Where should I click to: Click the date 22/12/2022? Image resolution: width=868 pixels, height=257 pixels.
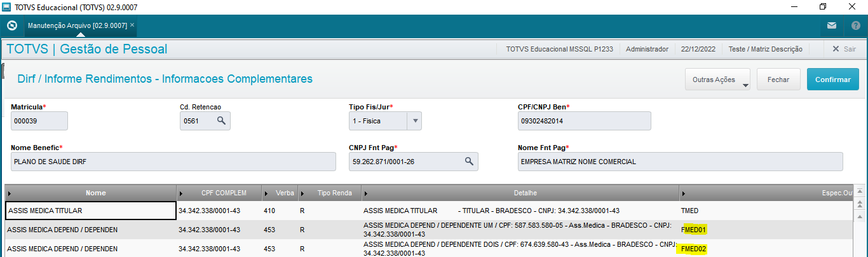698,49
